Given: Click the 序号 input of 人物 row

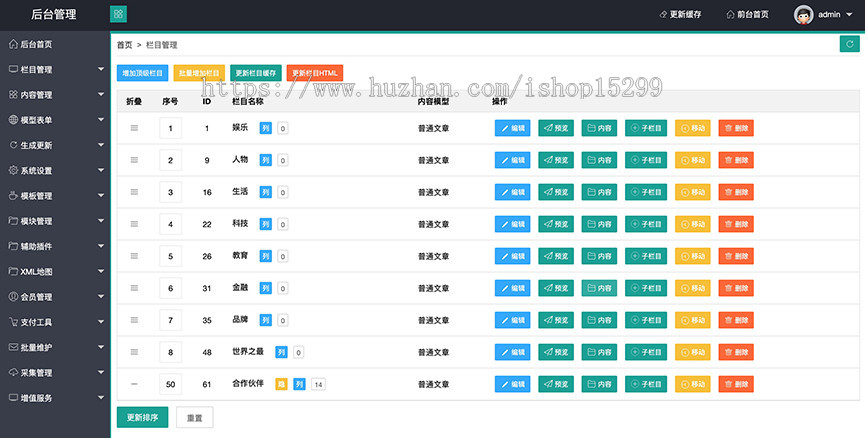Looking at the screenshot, I should pyautogui.click(x=170, y=160).
